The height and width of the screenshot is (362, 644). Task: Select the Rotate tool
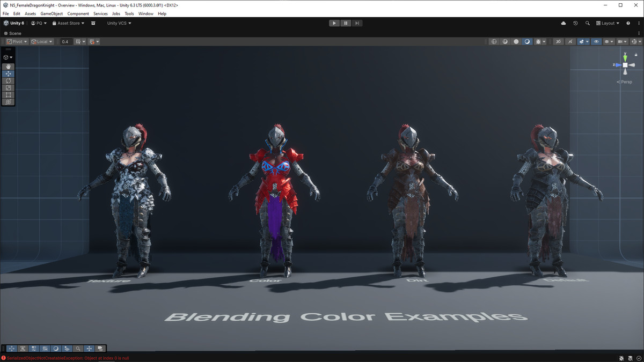click(8, 80)
